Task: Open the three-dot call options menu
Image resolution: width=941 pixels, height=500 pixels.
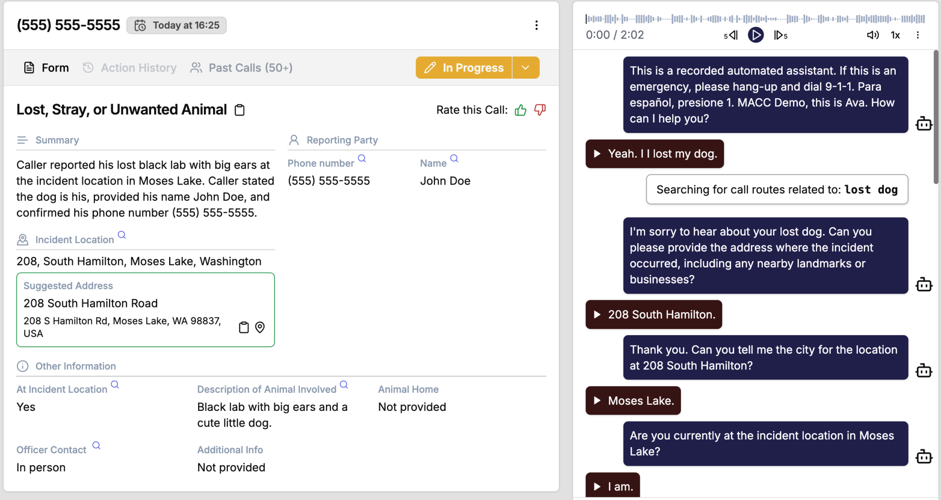Action: coord(536,25)
